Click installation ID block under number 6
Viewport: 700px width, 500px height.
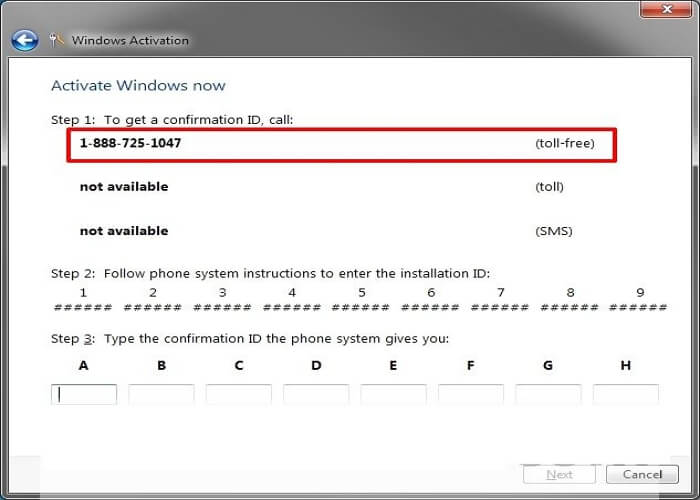[x=431, y=308]
